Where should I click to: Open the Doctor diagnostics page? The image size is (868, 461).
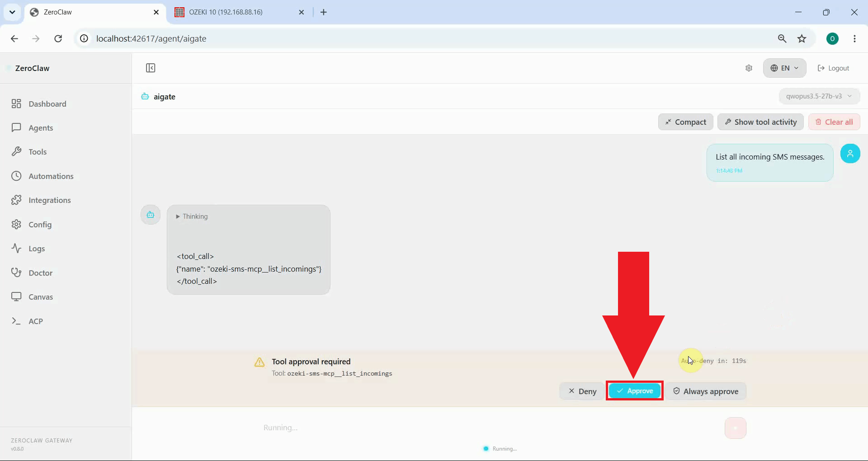tap(32, 273)
